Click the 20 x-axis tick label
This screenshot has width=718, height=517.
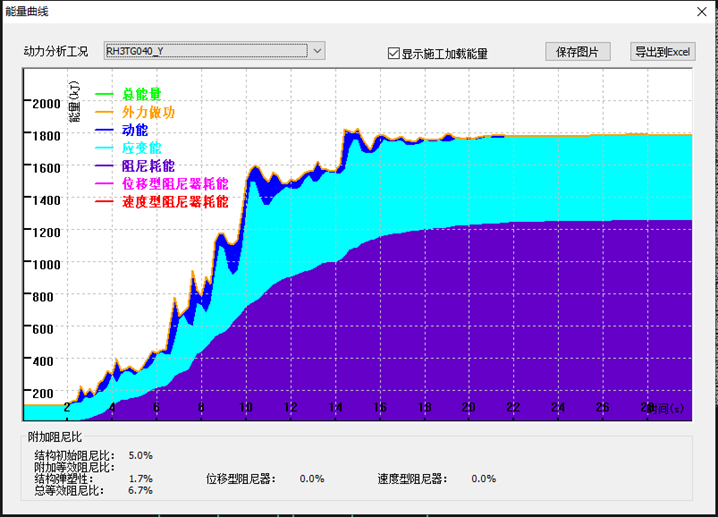[x=468, y=407]
